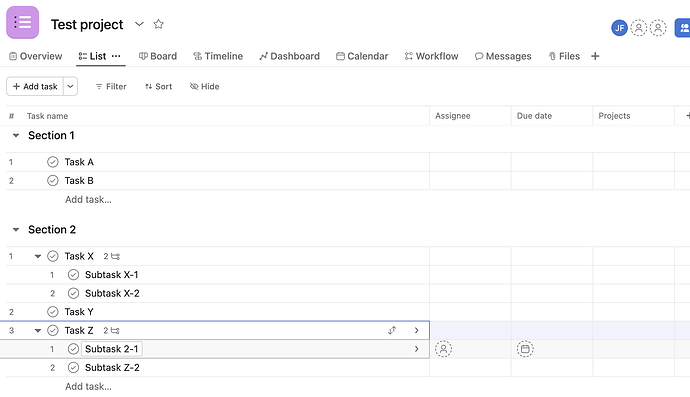
Task: Click Add task under Section 1
Action: coord(88,199)
